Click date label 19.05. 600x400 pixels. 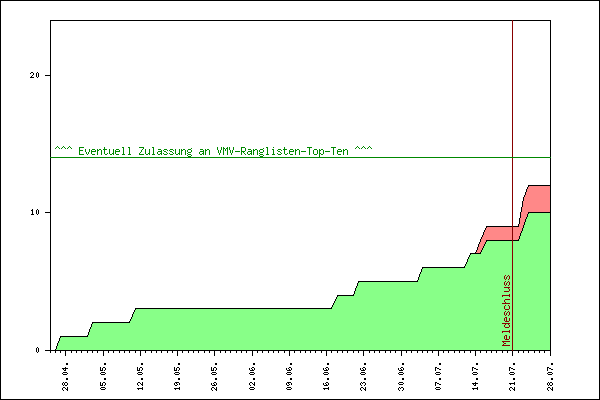pos(178,377)
